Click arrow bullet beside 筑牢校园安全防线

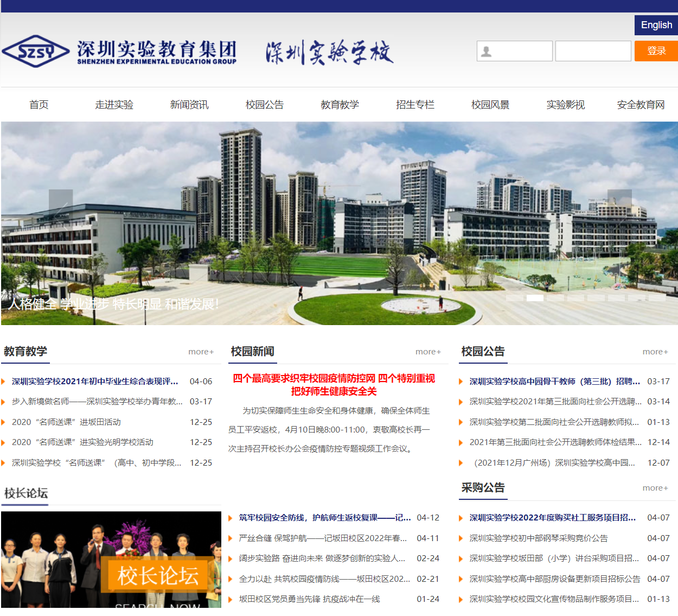click(231, 518)
